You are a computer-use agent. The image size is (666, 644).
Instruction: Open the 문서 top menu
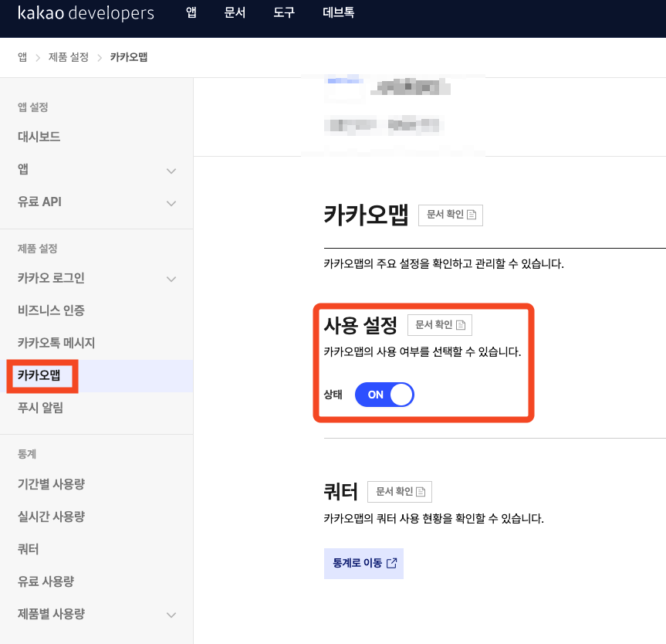235,12
